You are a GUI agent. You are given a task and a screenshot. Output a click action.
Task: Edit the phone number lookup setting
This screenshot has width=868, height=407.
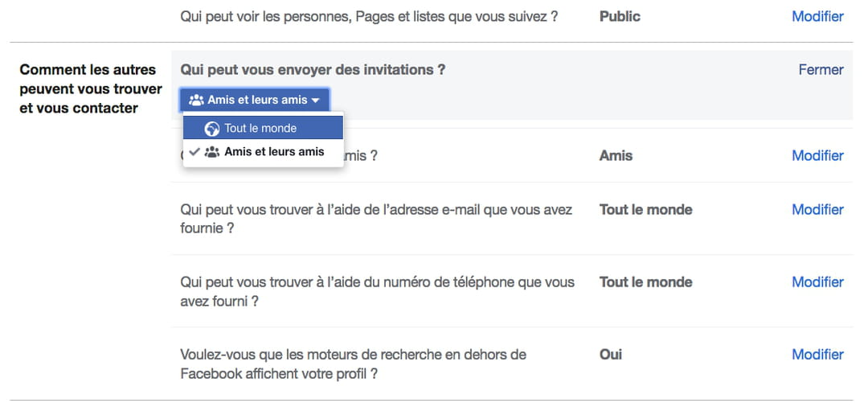click(817, 282)
